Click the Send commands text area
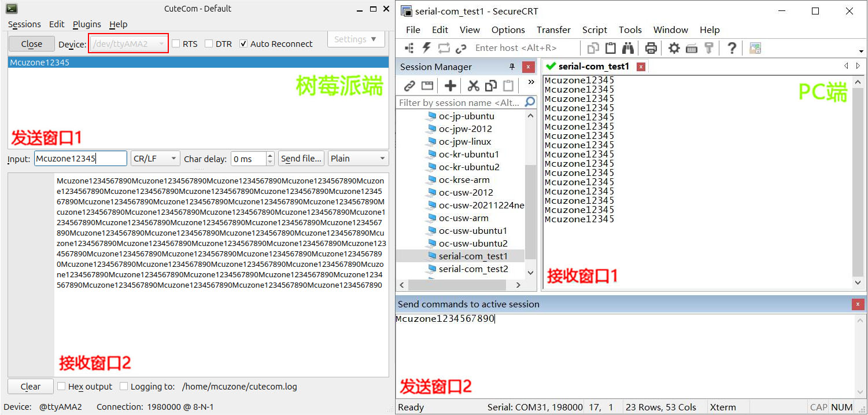This screenshot has width=868, height=415. coord(624,355)
